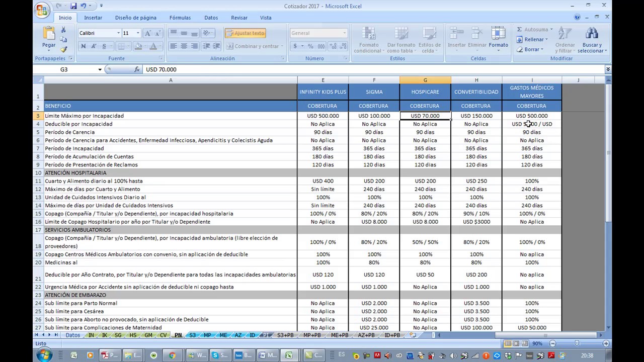Increase the font size
The height and width of the screenshot is (362, 644).
[x=147, y=33]
